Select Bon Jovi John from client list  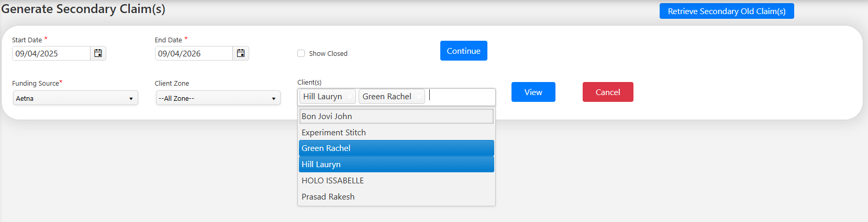(396, 116)
